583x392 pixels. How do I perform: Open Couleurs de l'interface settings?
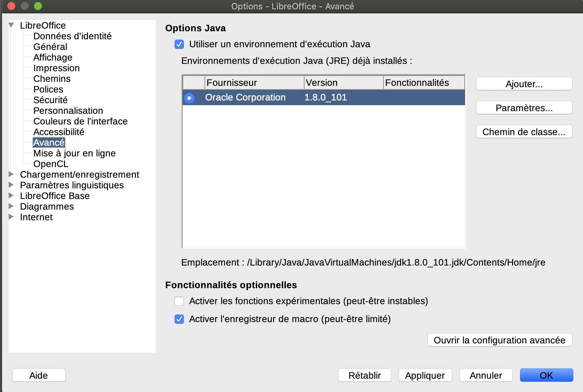pos(80,121)
